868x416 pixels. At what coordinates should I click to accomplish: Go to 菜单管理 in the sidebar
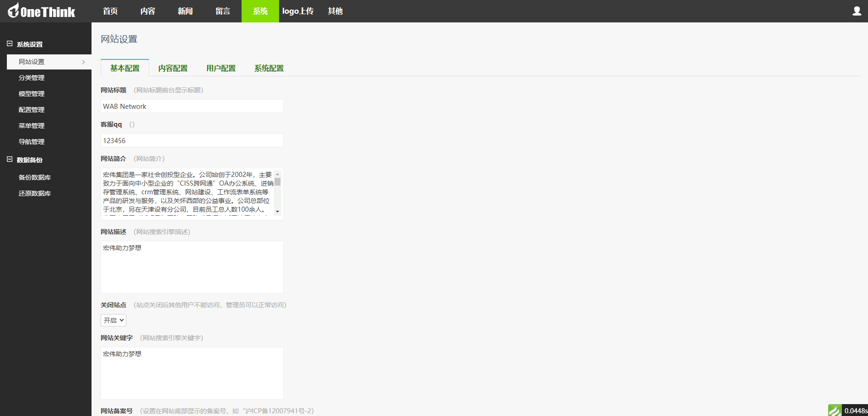pos(32,126)
